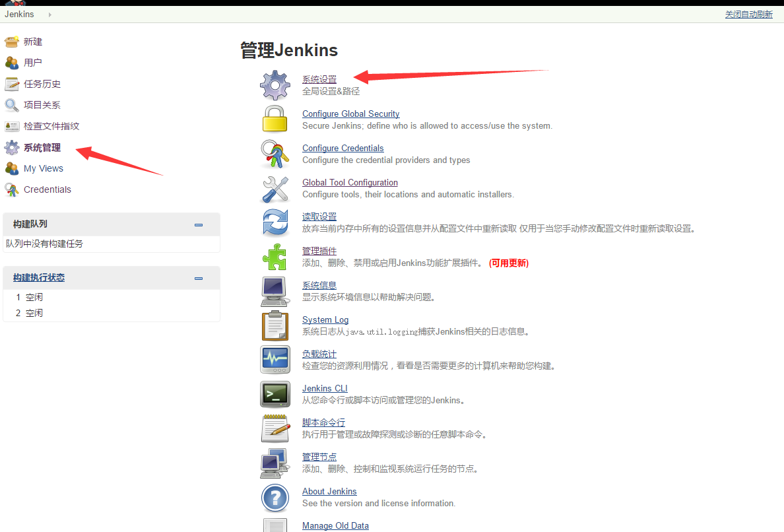Click the 系统管理 gear icon in sidebar
Image resolution: width=784 pixels, height=532 pixels.
11,147
